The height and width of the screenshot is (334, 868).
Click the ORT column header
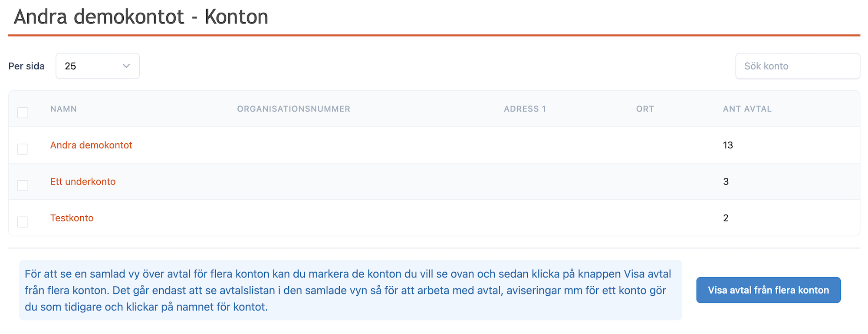point(645,109)
